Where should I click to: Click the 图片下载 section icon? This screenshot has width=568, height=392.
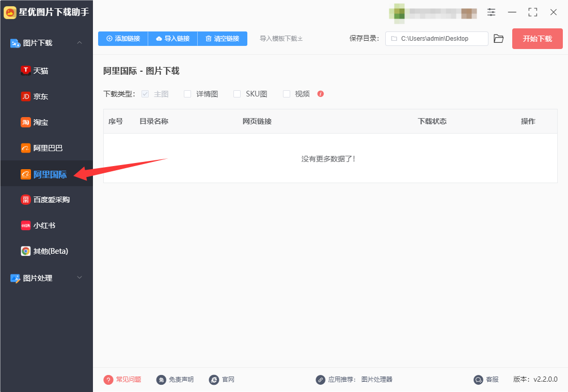15,43
